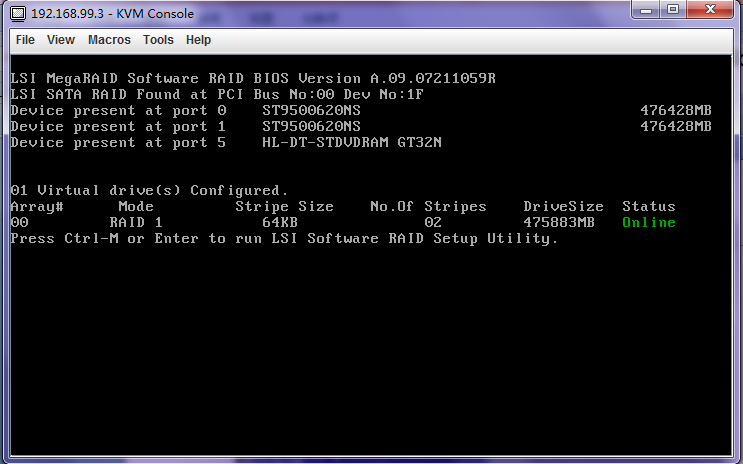Screen dimensions: 743x464
Task: Click the 64KB stripe size value
Action: click(280, 222)
